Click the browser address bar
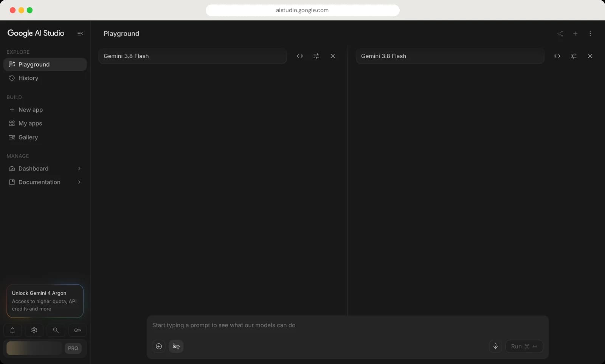This screenshot has width=605, height=364. pos(302,10)
